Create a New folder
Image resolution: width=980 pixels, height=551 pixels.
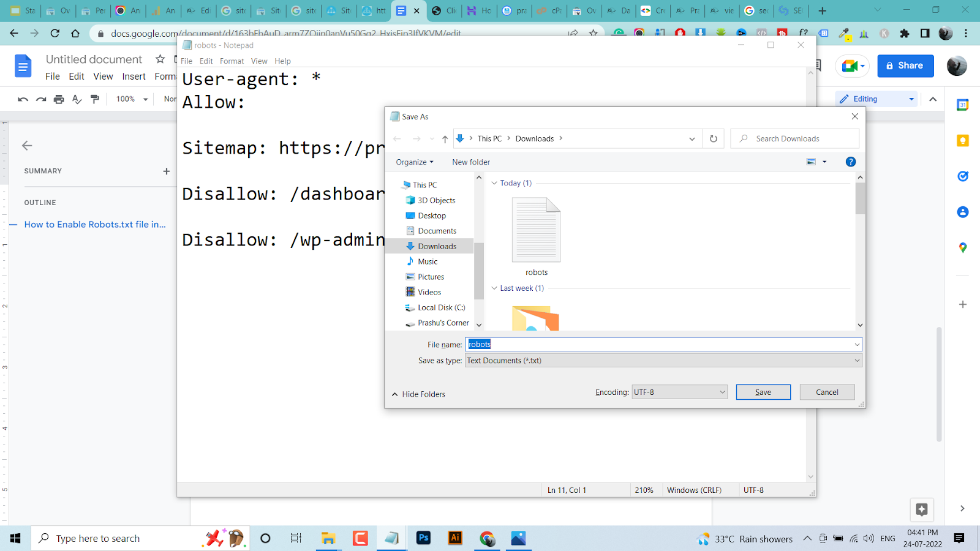pos(471,162)
